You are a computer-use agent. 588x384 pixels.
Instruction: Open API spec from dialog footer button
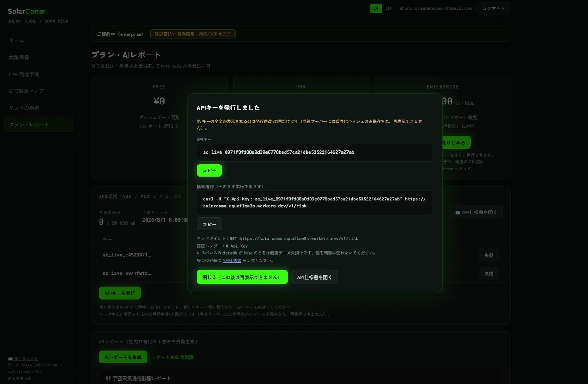click(x=315, y=277)
